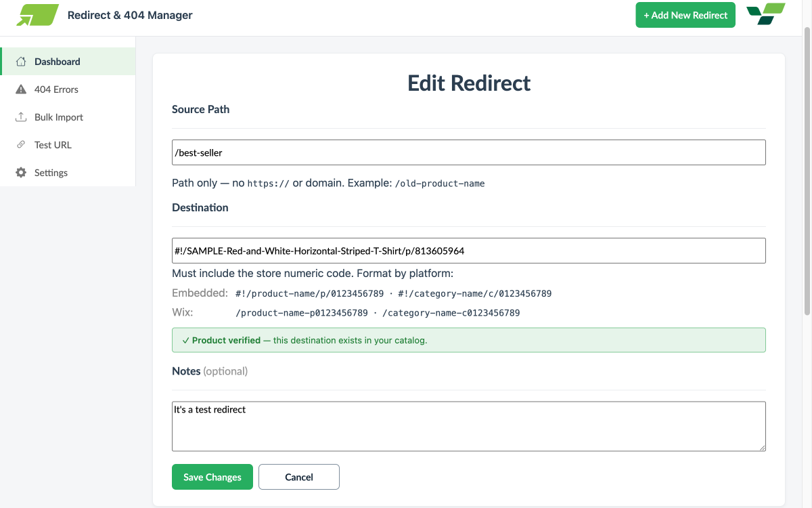The image size is (812, 508).
Task: Click the Edit Redirect heading
Action: [x=469, y=83]
